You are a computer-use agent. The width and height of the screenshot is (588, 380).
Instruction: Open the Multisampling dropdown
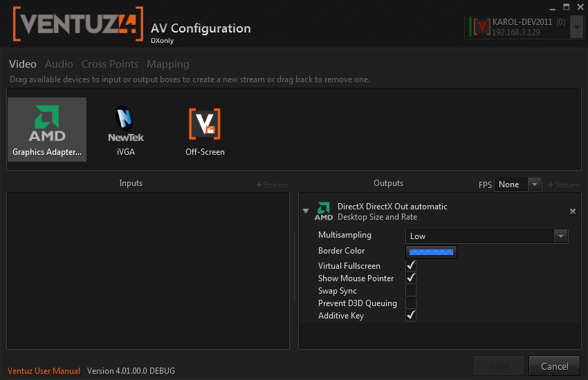(x=560, y=236)
